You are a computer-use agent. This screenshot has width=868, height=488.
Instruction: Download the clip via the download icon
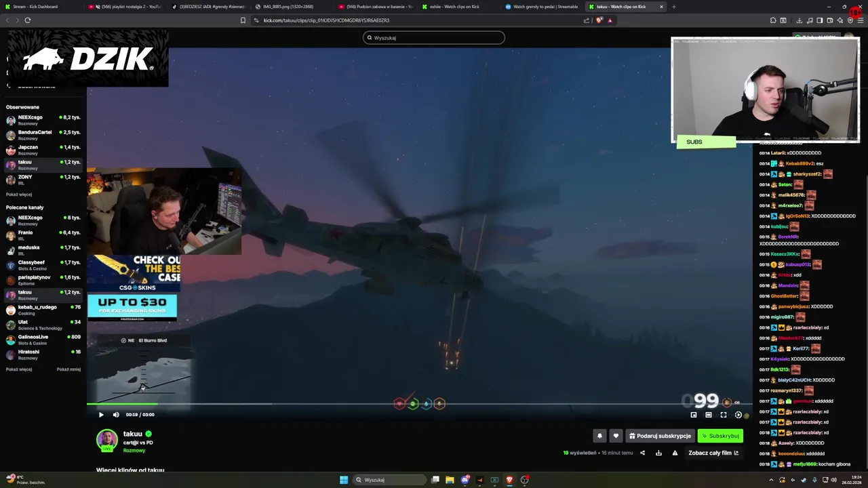click(x=658, y=453)
